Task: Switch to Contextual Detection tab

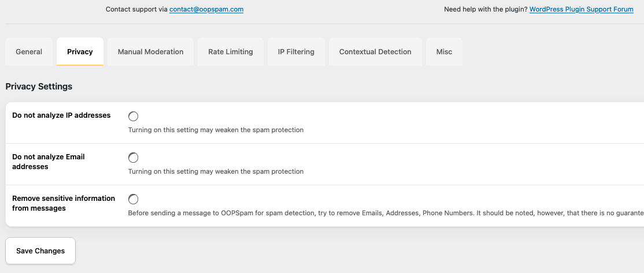Action: 375,52
